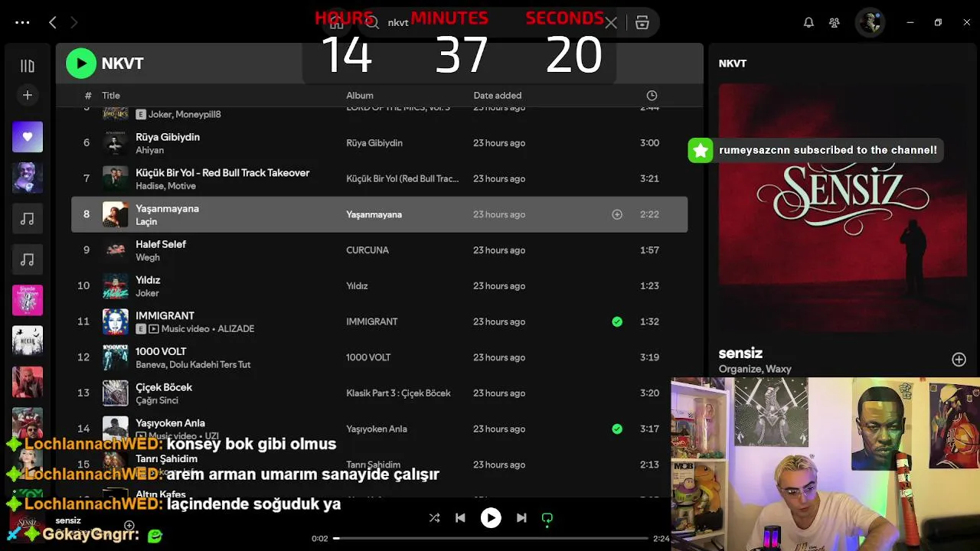Open artist Çağrı Sinci link
Screen dimensions: 980x551
(x=157, y=400)
